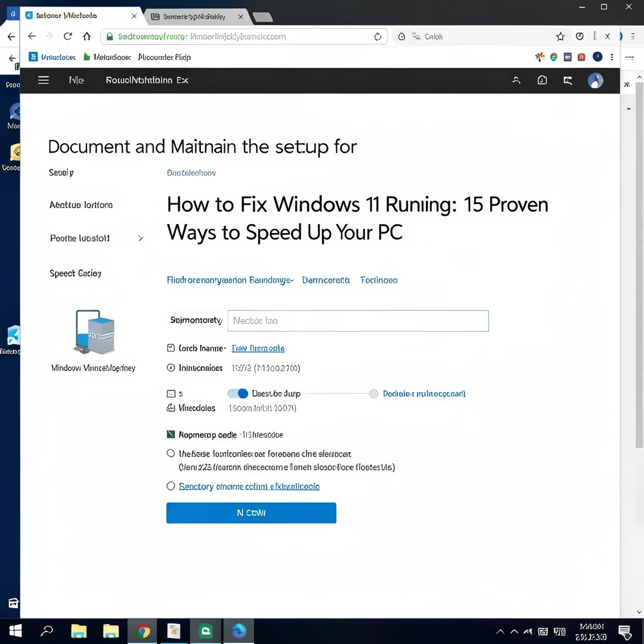Open Sevelp sidebar item
This screenshot has width=644, height=644.
(x=61, y=172)
